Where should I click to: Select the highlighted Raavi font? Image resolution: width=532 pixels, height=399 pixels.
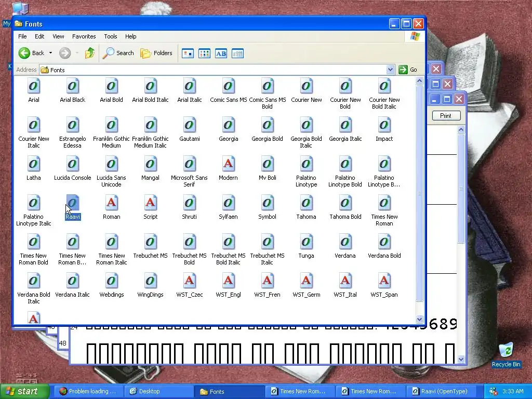73,208
